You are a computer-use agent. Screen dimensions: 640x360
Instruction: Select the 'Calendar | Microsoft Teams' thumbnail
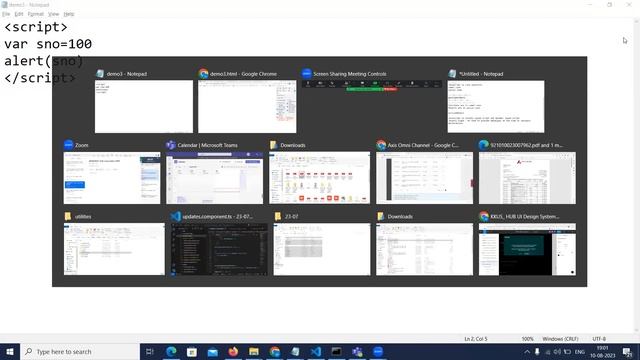coord(214,178)
